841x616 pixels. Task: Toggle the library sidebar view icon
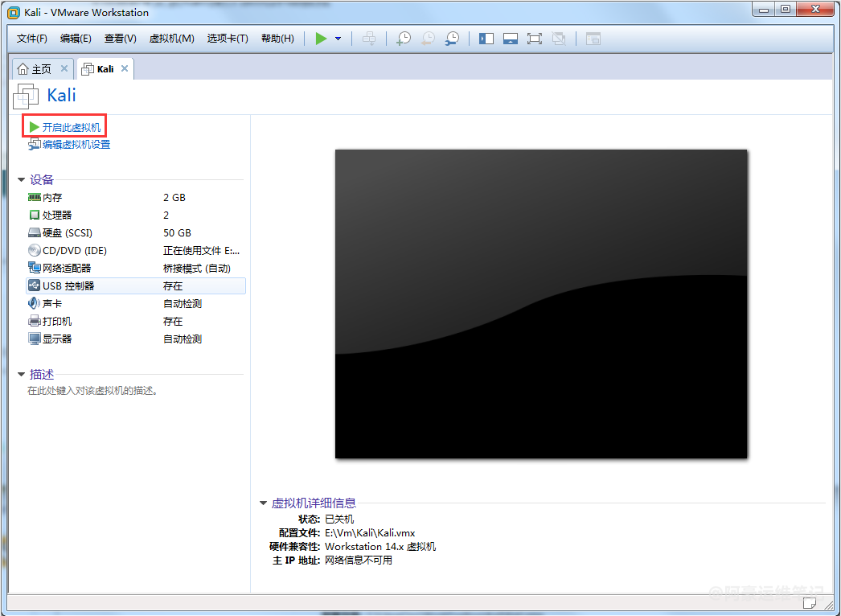coord(486,39)
